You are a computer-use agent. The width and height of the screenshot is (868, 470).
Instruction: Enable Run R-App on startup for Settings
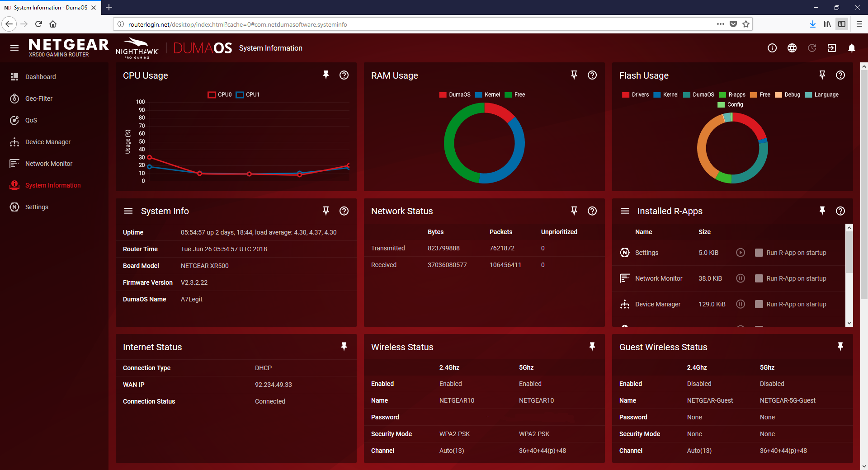[759, 253]
